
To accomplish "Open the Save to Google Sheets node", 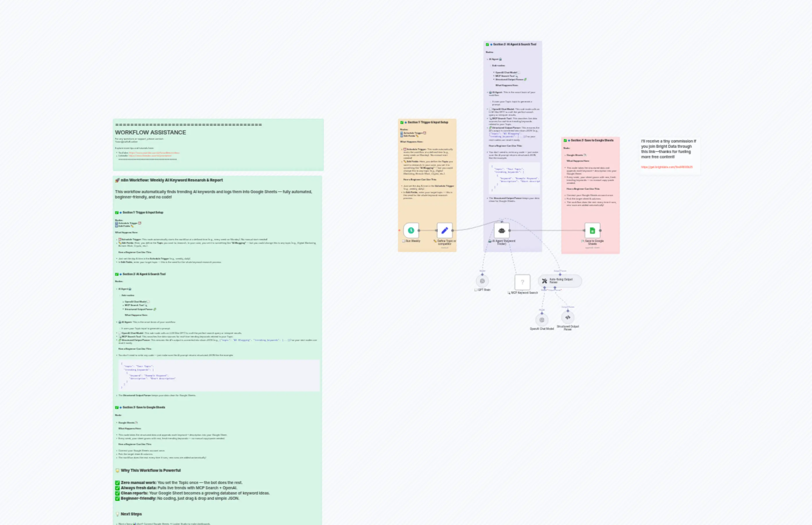I will click(592, 230).
